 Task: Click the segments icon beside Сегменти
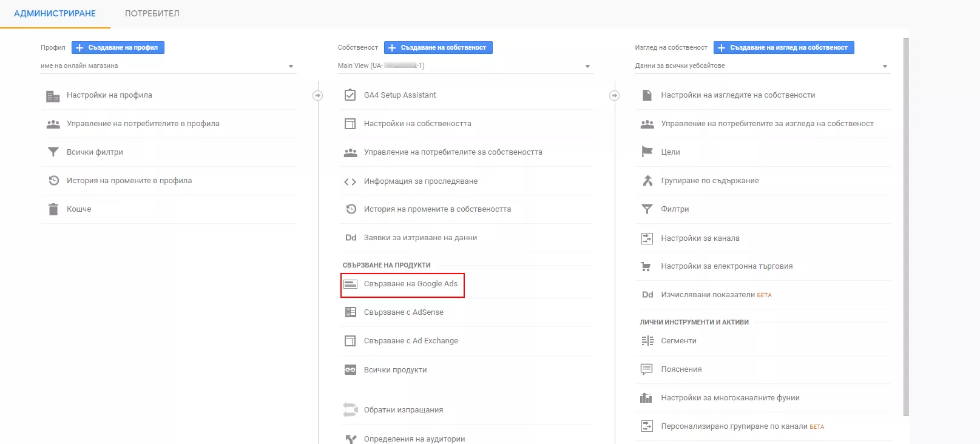(x=647, y=341)
